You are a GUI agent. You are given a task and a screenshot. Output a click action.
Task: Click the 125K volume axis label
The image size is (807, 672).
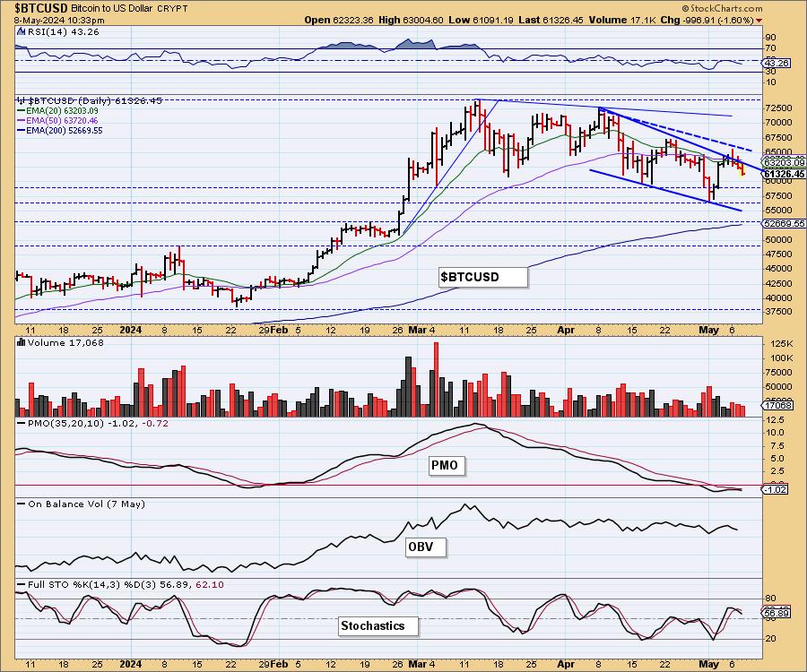(781, 343)
